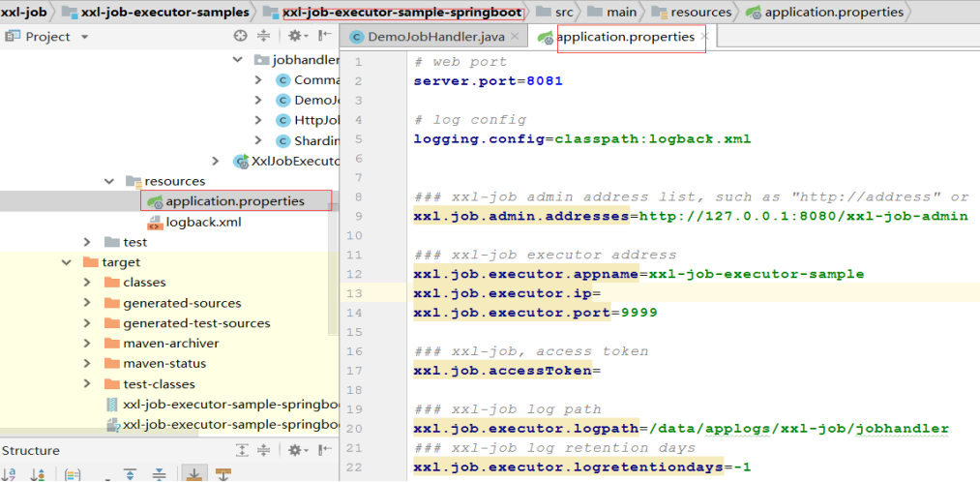
Task: Click src breadcrumb
Action: (564, 12)
